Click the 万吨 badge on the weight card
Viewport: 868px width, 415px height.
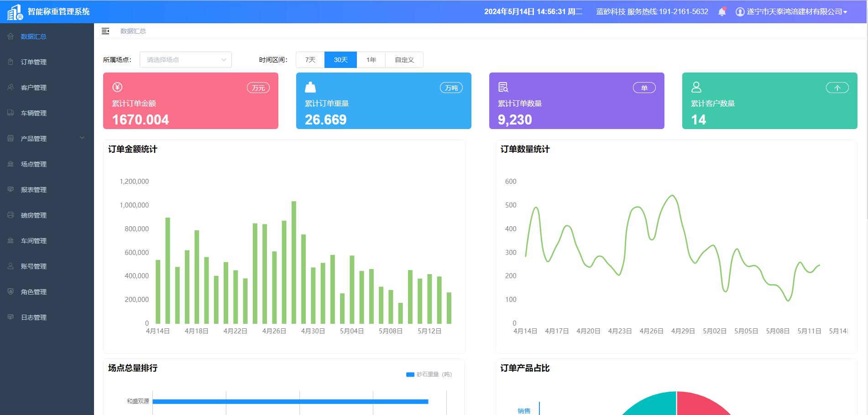pos(451,88)
